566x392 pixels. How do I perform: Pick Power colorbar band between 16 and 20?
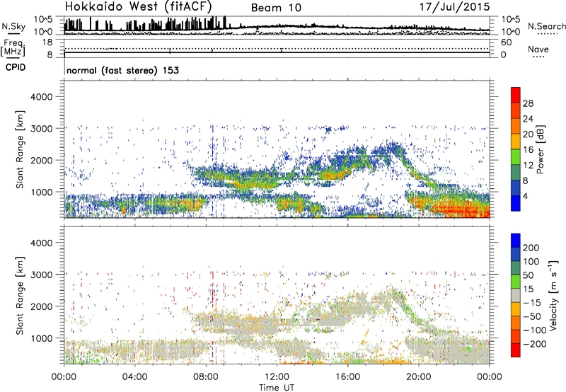click(x=516, y=142)
